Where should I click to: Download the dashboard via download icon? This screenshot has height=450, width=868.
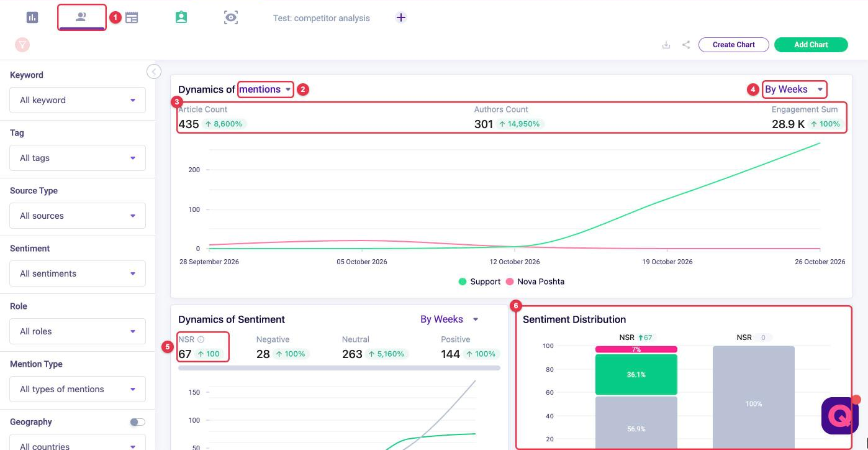click(666, 45)
